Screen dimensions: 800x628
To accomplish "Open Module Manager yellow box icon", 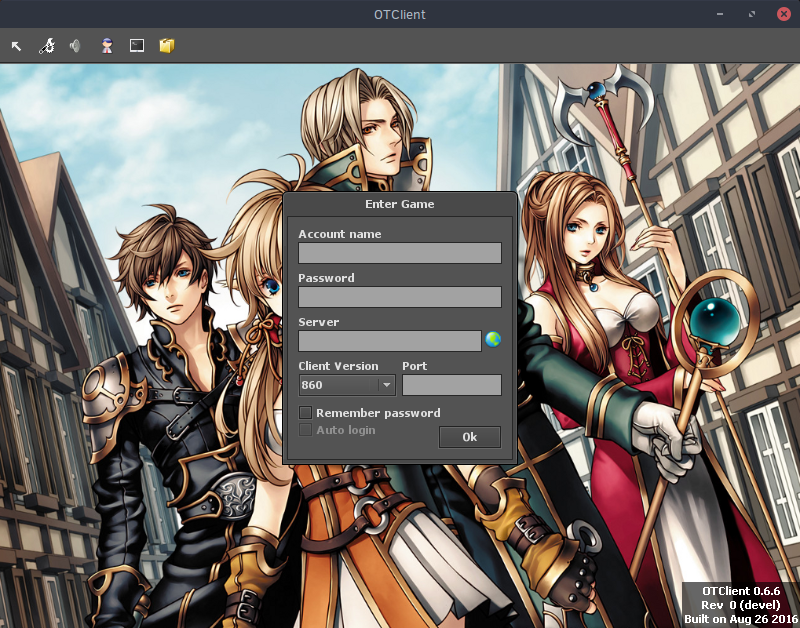I will (167, 46).
